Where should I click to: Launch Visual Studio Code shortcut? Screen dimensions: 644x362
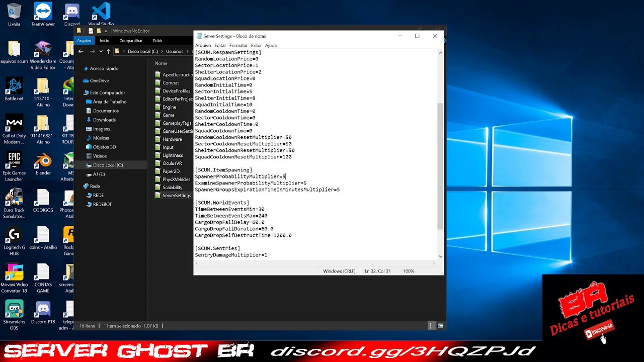101,14
